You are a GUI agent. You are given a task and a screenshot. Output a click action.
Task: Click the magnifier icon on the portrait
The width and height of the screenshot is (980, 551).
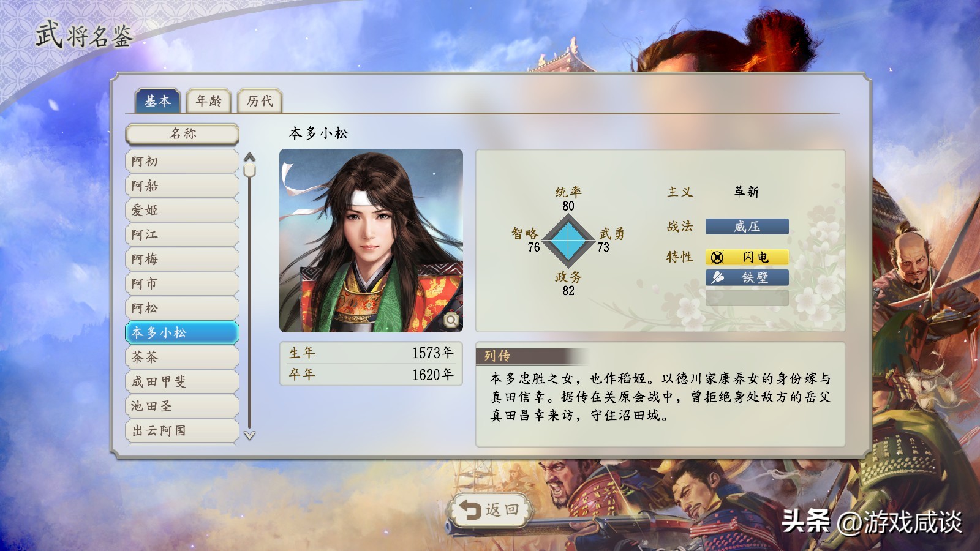pyautogui.click(x=451, y=320)
